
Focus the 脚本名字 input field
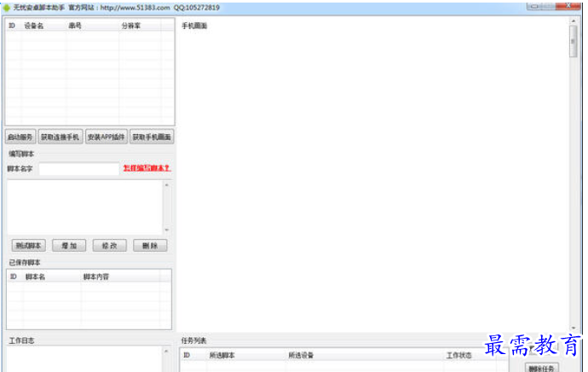tap(79, 169)
